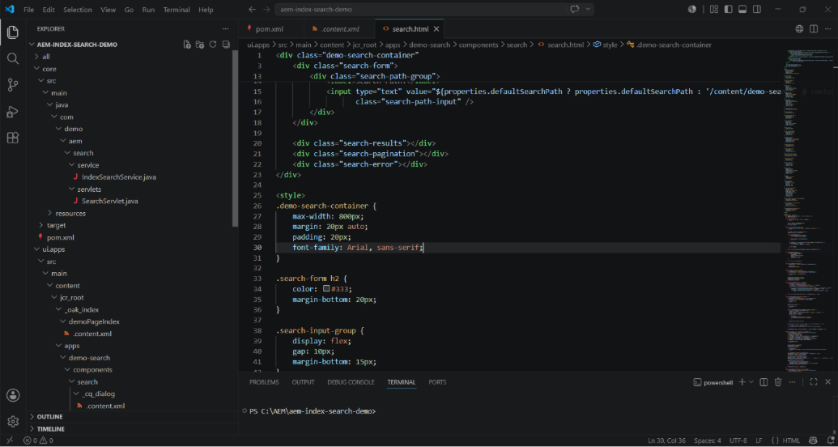Open IndexSearchService.java file
The width and height of the screenshot is (838, 447).
[x=119, y=177]
